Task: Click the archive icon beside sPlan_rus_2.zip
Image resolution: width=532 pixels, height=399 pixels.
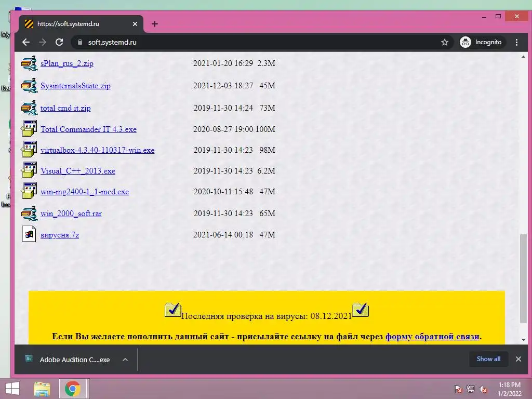Action: click(29, 63)
